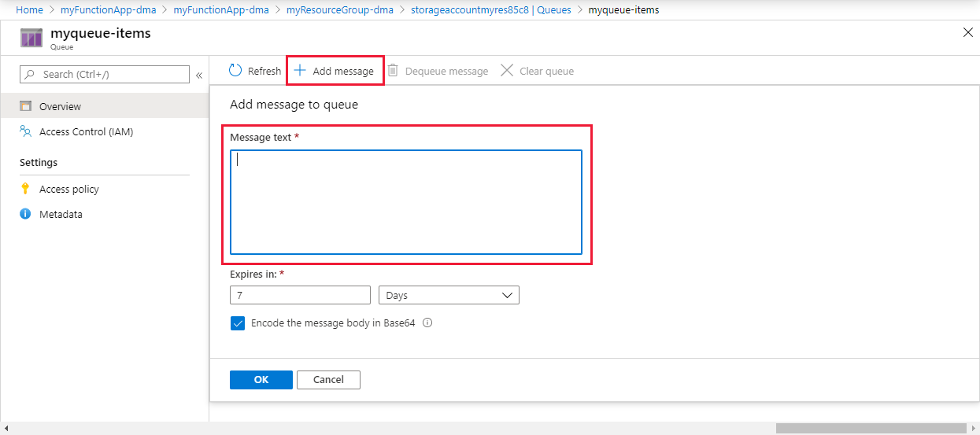This screenshot has height=435, width=980.
Task: Go to Home breadcrumb
Action: 29,10
